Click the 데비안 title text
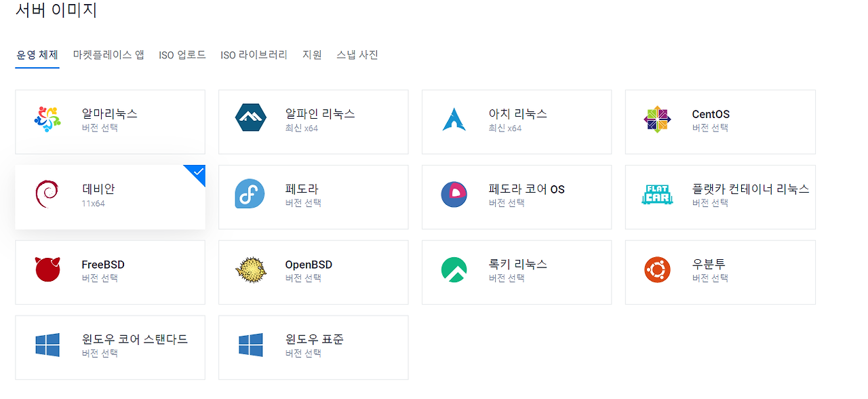 coord(98,189)
